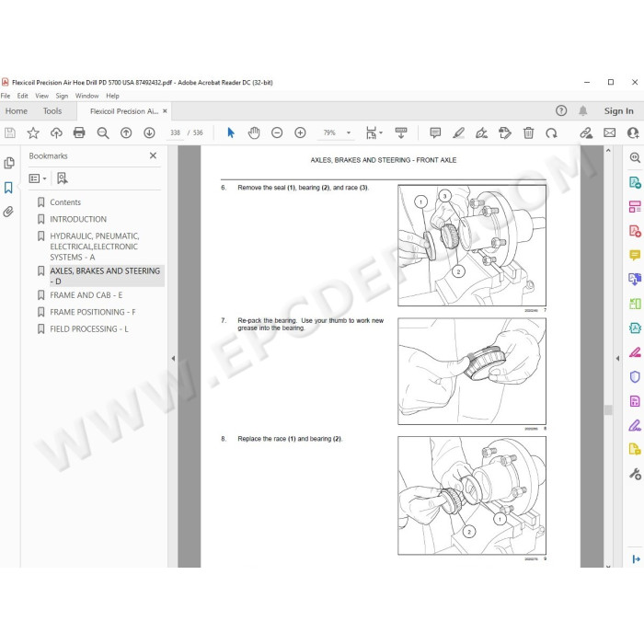Open the INTRODUCTION bookmark
The image size is (644, 644).
(78, 219)
